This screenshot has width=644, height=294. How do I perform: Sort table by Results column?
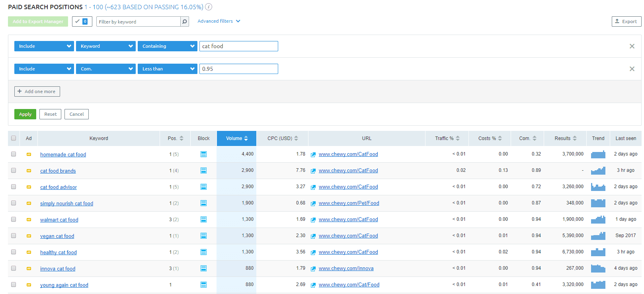[565, 138]
